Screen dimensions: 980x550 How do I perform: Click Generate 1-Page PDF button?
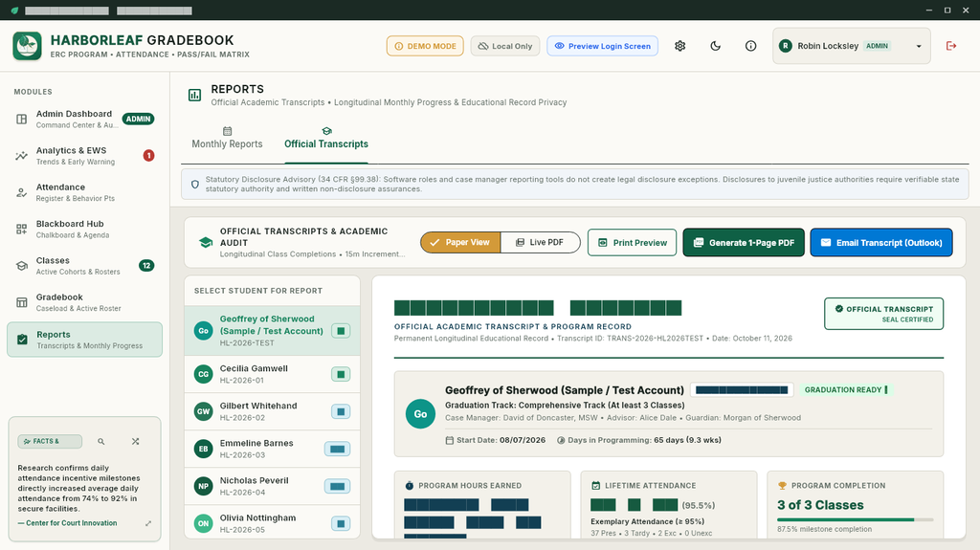pos(744,243)
